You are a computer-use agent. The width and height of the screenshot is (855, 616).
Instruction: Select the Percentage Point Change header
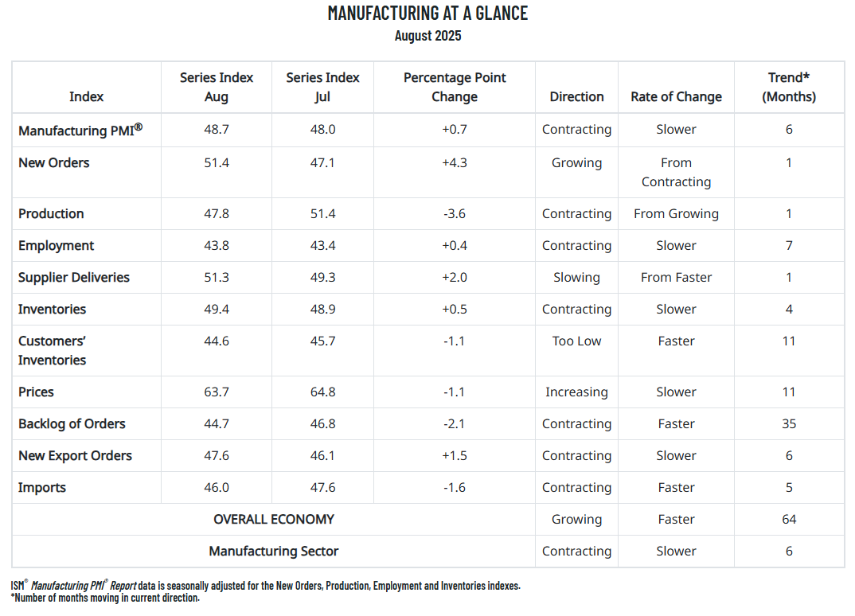(x=455, y=87)
